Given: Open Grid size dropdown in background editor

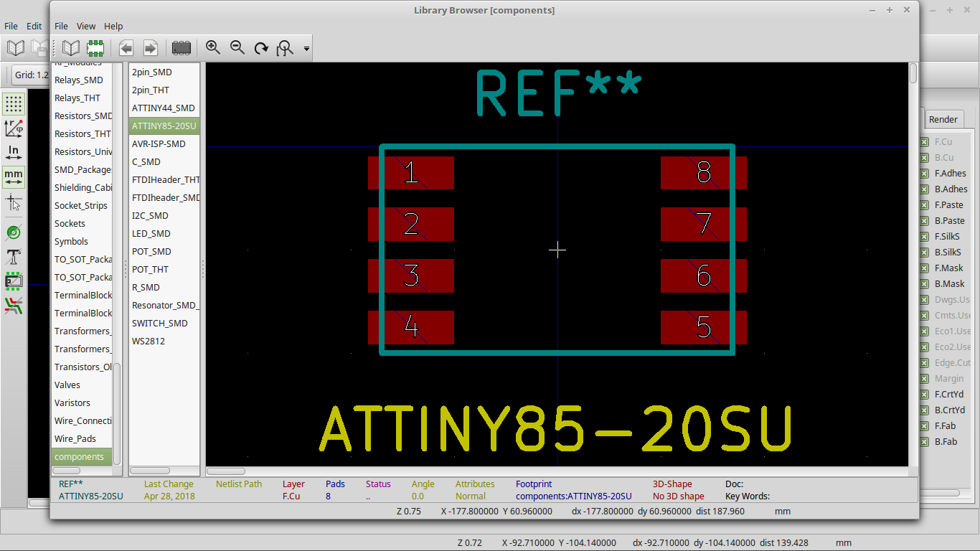Looking at the screenshot, I should [x=32, y=75].
